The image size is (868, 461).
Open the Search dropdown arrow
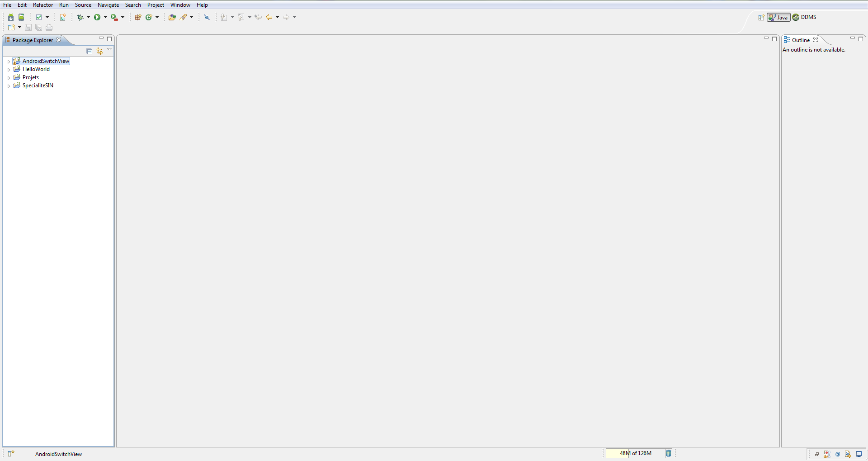tap(192, 17)
